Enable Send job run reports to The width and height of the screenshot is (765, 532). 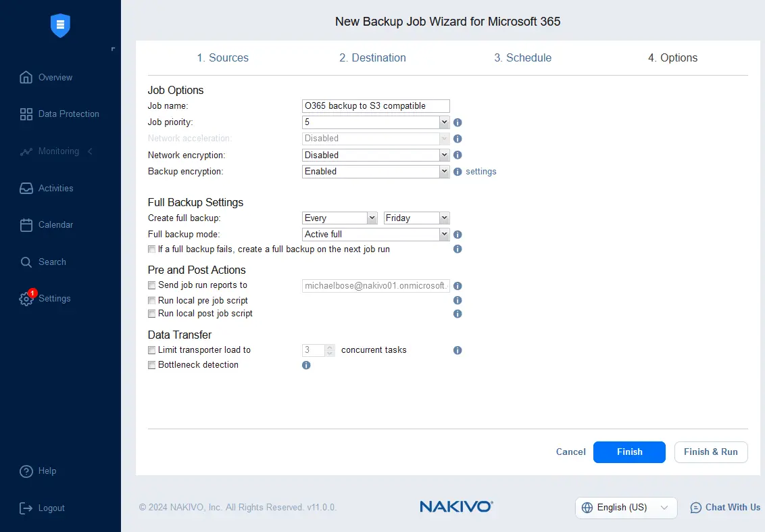152,285
